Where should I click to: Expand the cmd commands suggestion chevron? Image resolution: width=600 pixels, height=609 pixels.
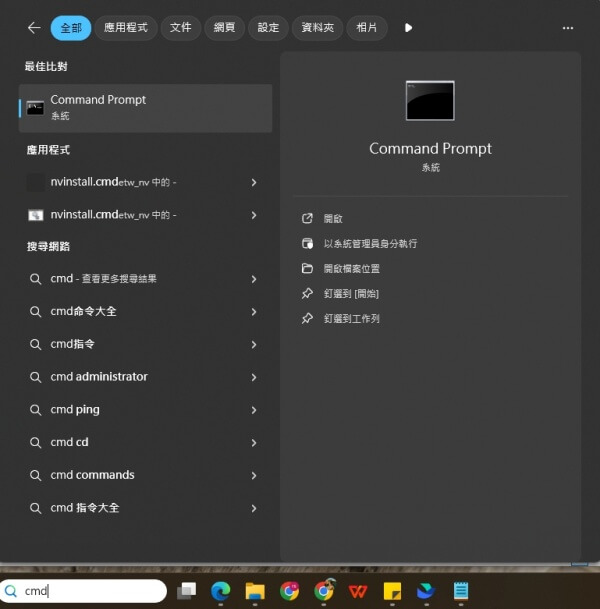coord(254,475)
